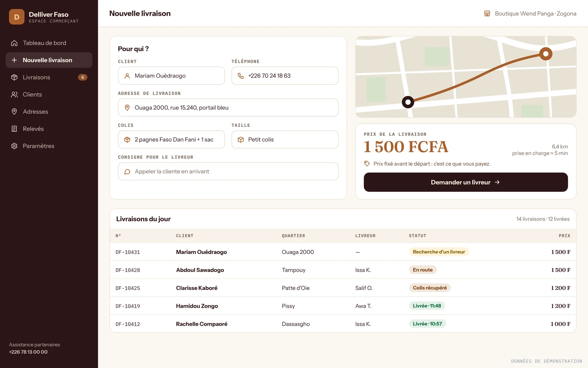Click Demander un livreur button
The height and width of the screenshot is (368, 588).
(x=466, y=182)
